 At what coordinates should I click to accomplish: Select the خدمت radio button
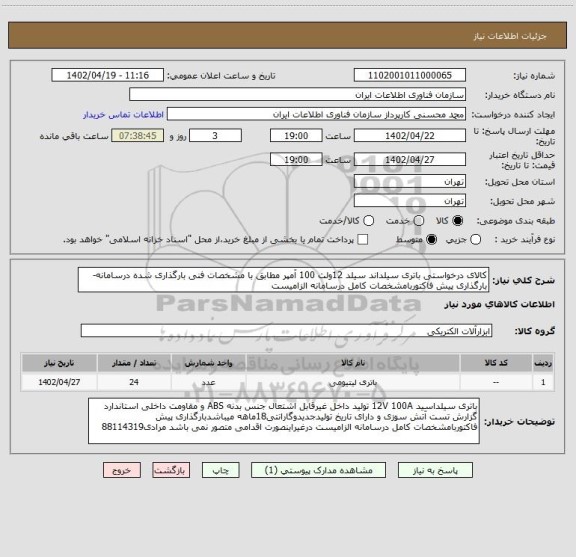pos(419,221)
